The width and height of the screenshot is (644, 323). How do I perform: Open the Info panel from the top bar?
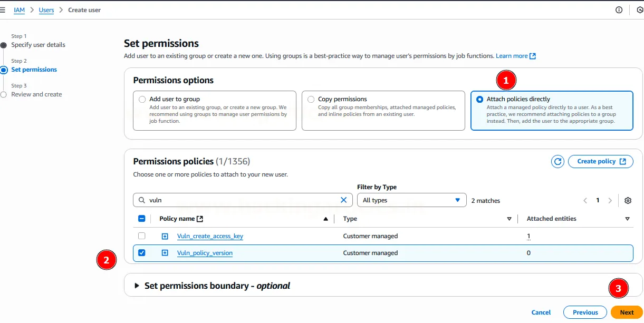click(618, 9)
